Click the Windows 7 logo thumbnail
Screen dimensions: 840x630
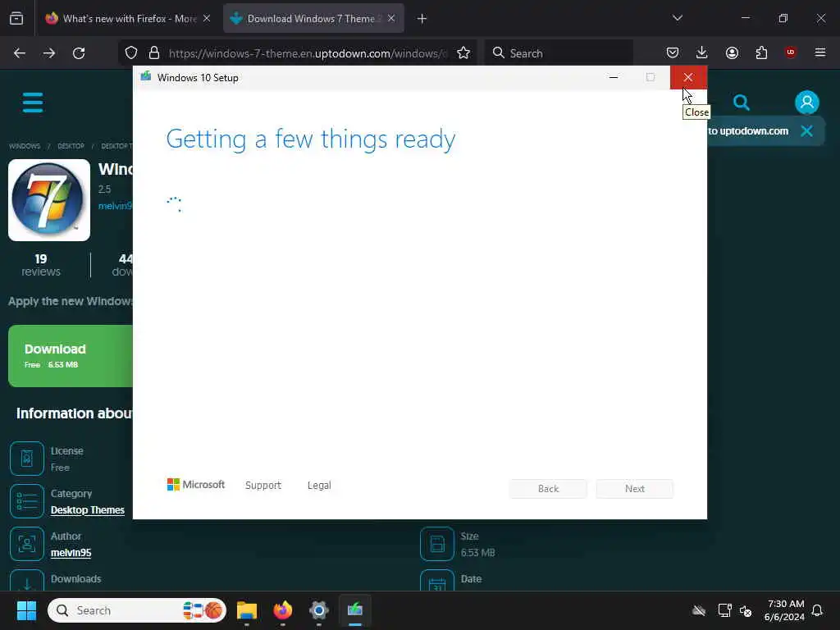point(49,200)
